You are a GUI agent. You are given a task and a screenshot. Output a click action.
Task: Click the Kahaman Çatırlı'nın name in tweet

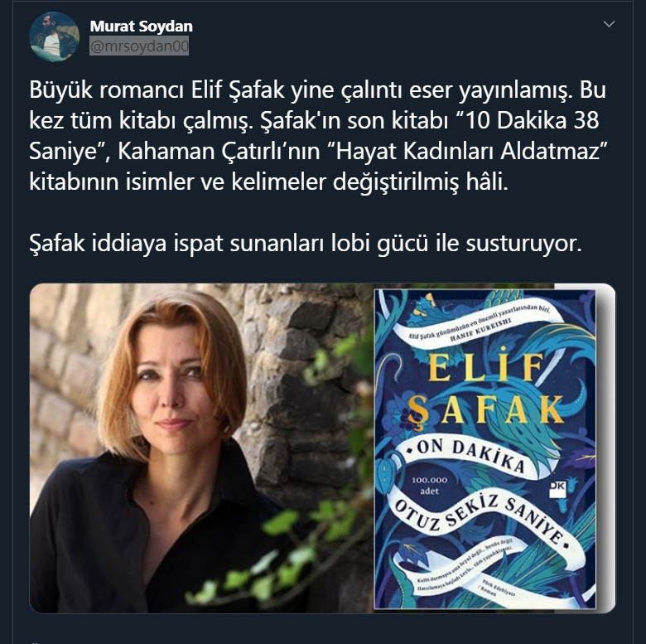tap(219, 151)
